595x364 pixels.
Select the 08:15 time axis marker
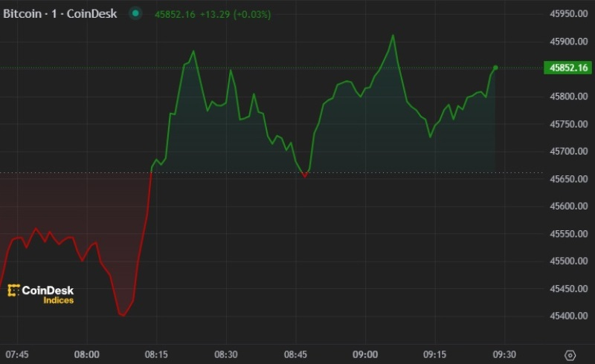(156, 354)
